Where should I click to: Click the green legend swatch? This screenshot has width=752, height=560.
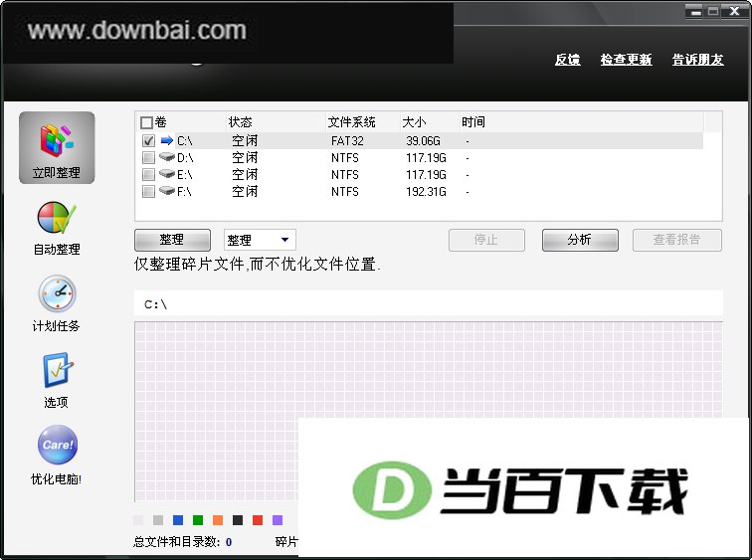(198, 520)
